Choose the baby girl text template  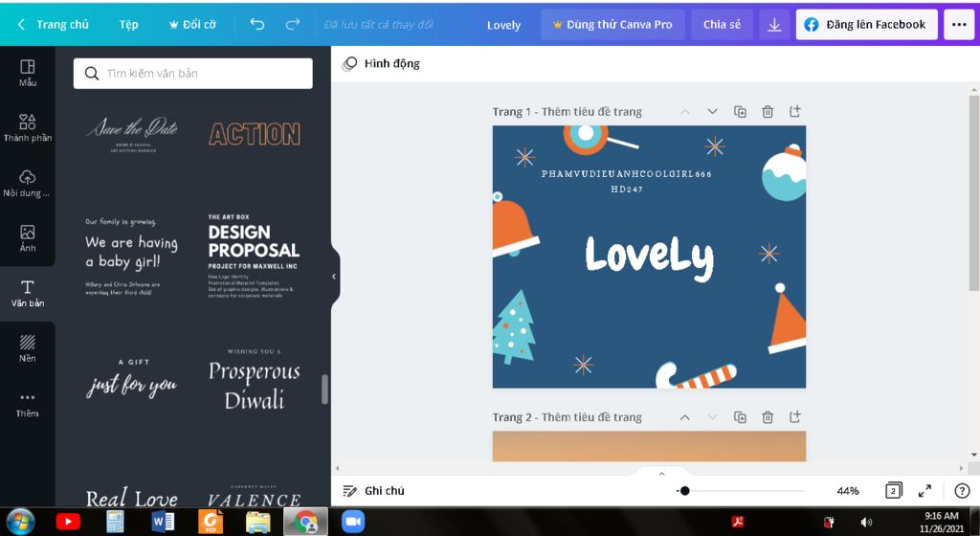click(132, 257)
